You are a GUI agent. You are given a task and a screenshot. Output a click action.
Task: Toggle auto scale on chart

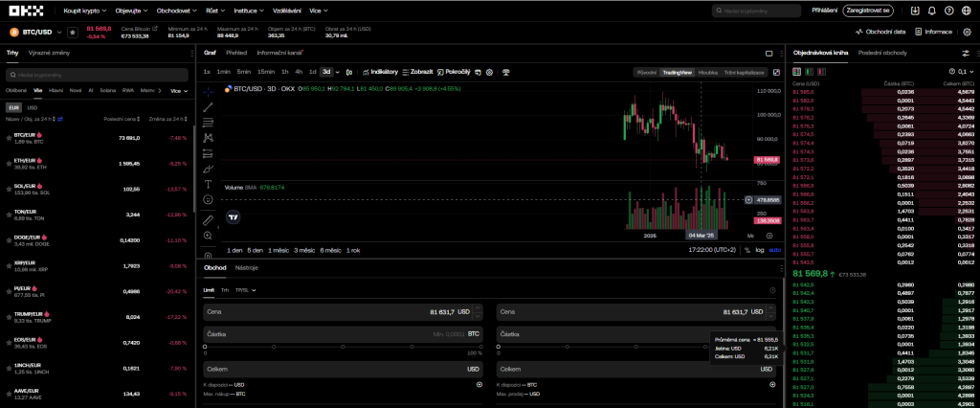[x=774, y=249]
